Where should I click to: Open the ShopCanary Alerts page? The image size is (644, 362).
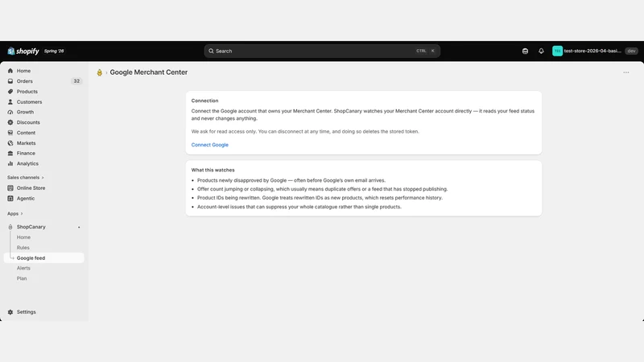coord(23,268)
